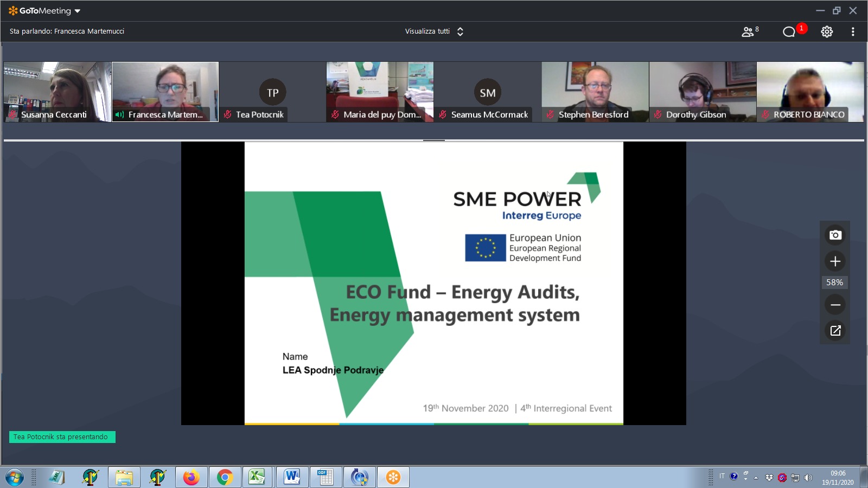This screenshot has width=868, height=488.
Task: Click muted microphone icon next to Seamus McCormack
Action: (443, 114)
